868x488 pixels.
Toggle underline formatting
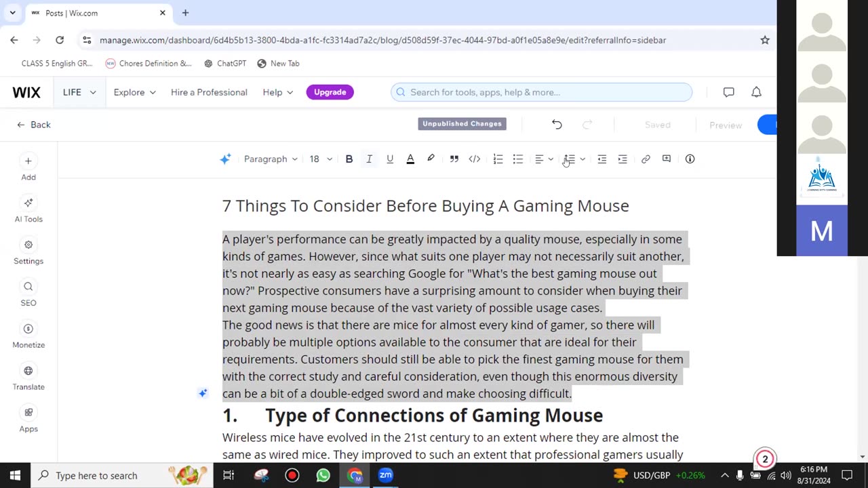click(x=390, y=159)
